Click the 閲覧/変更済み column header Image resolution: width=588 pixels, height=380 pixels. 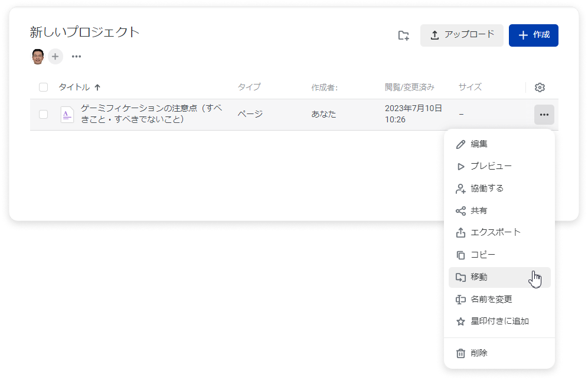[x=410, y=87]
